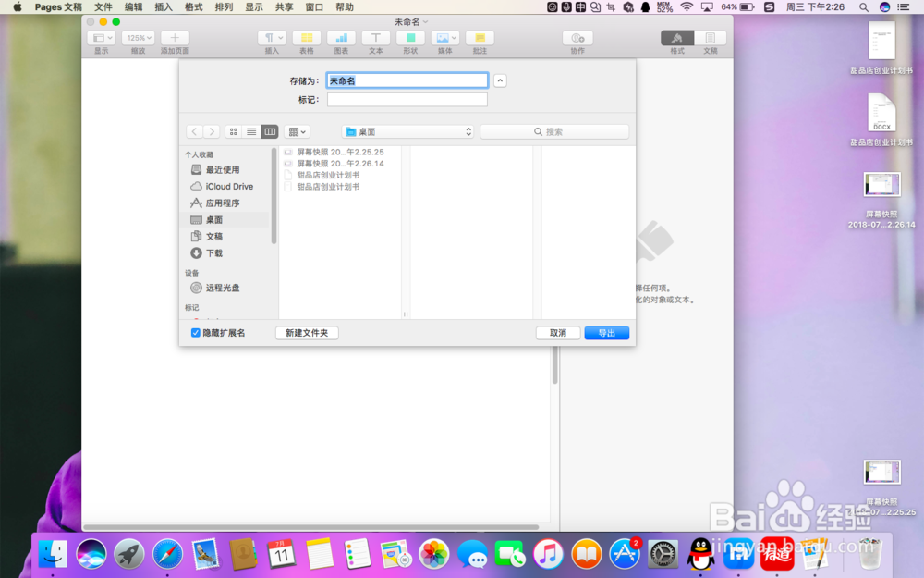
Task: Open the 格式 menu in menu bar
Action: [x=193, y=7]
